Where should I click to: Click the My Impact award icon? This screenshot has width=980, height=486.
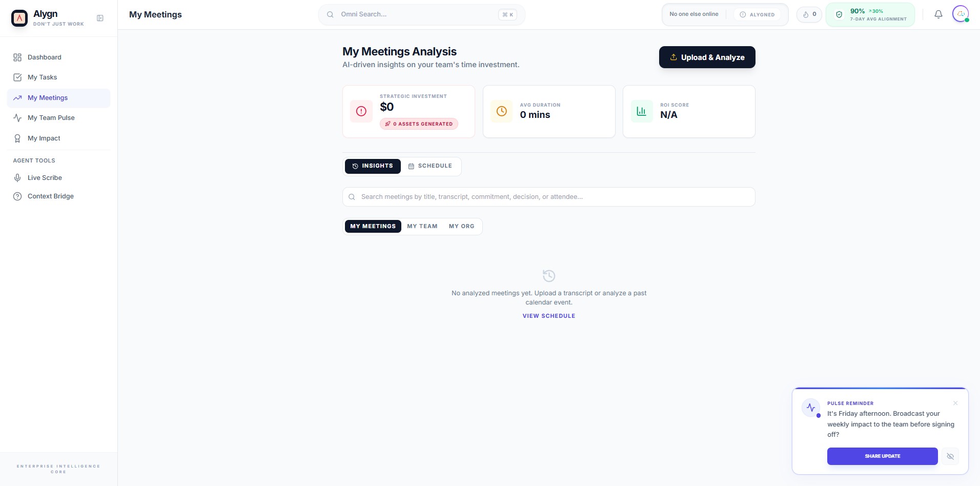point(17,138)
